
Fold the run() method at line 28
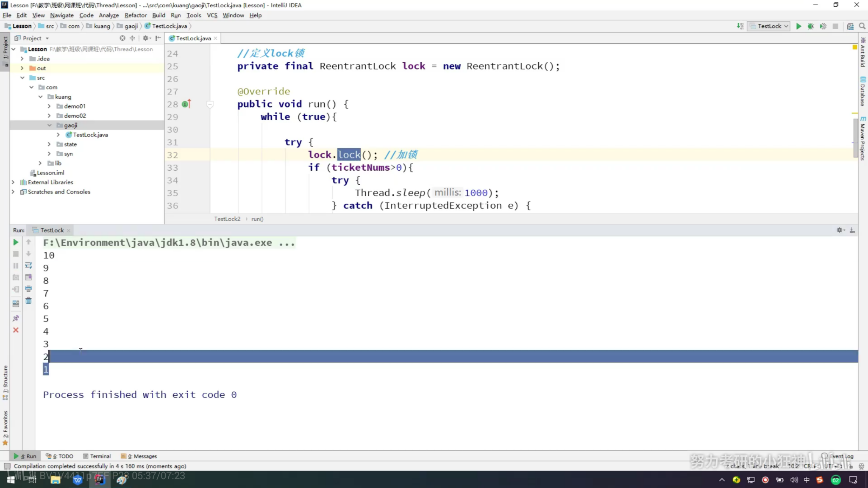point(210,104)
